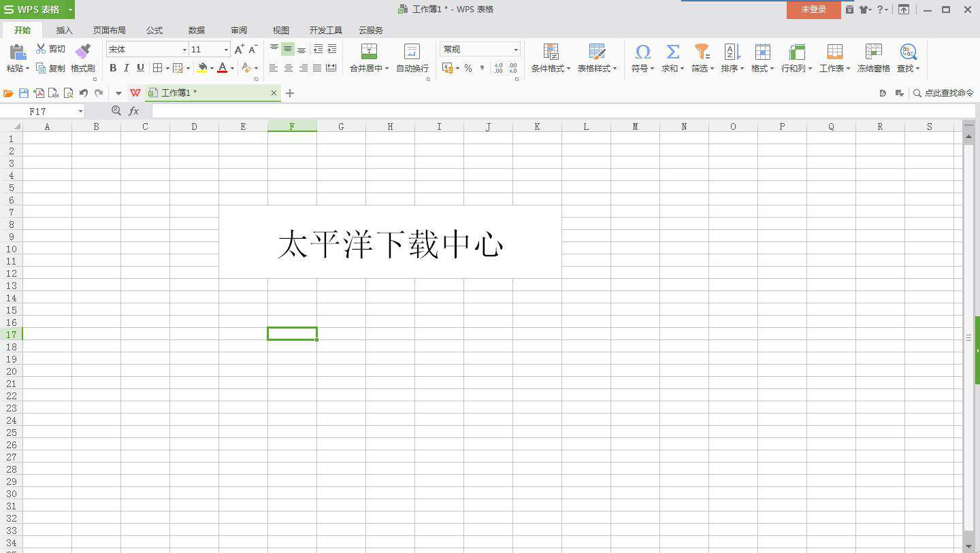This screenshot has height=553, width=980.
Task: Open the 数据 (Data) tab
Action: tap(197, 30)
